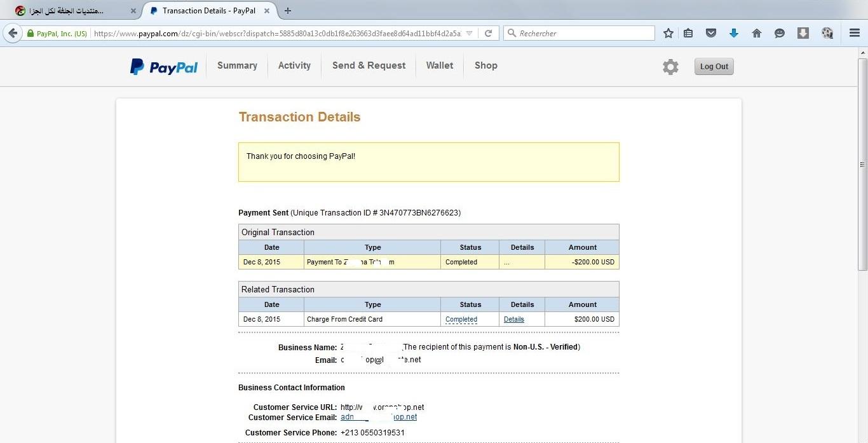Open PayPal settings gear icon
Image resolution: width=868 pixels, height=443 pixels.
tap(670, 67)
